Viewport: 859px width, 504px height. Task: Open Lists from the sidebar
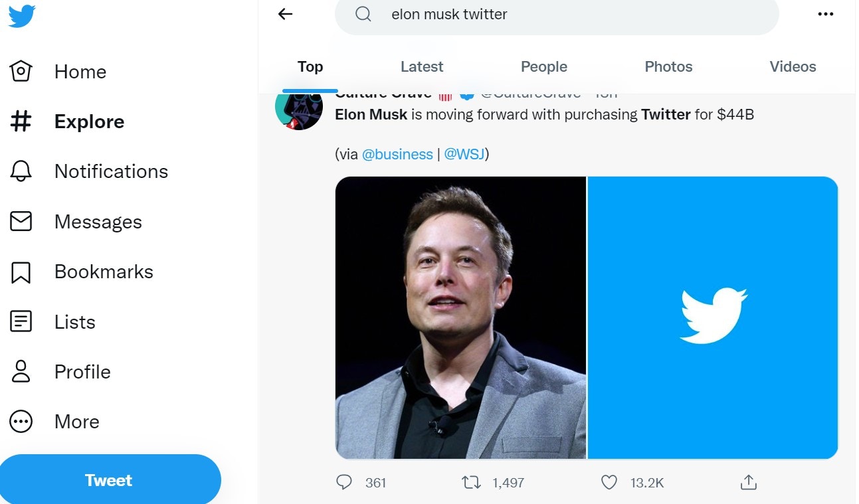pyautogui.click(x=52, y=322)
